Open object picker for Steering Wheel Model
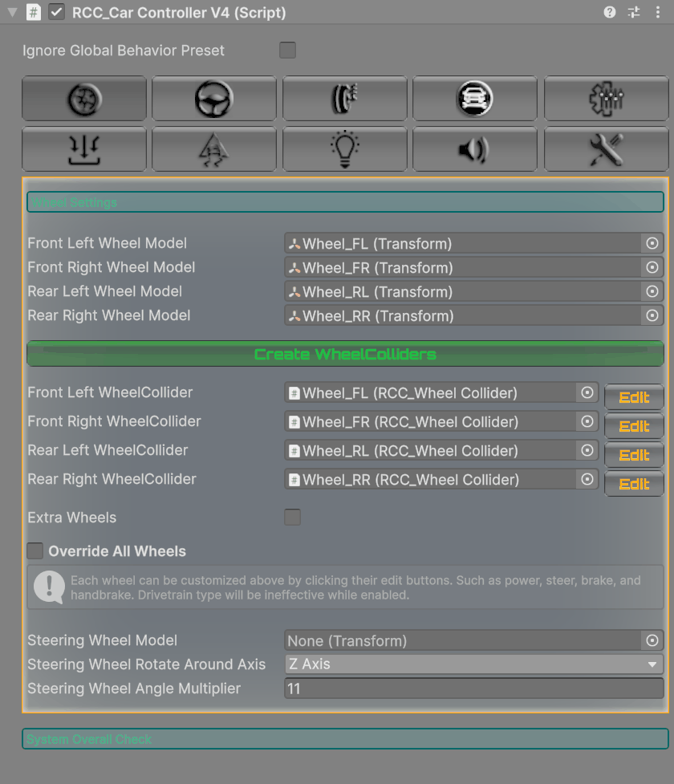Screen dimensions: 674x784 652,640
